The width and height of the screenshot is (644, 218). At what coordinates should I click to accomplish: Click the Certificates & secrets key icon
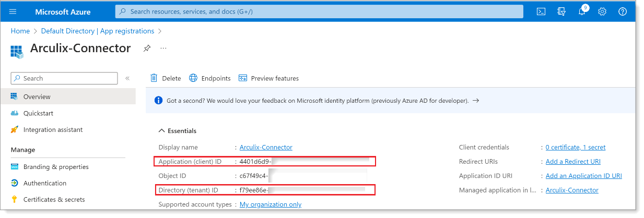14,199
